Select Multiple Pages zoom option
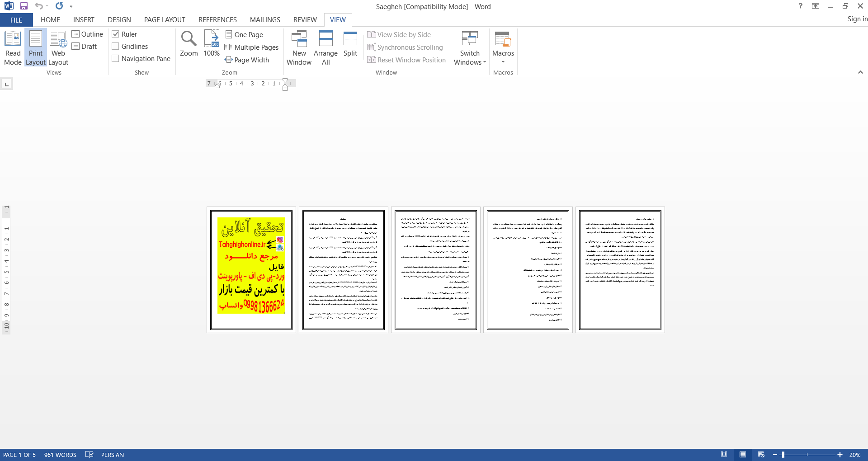Viewport: 868px width, 461px height. coord(252,47)
